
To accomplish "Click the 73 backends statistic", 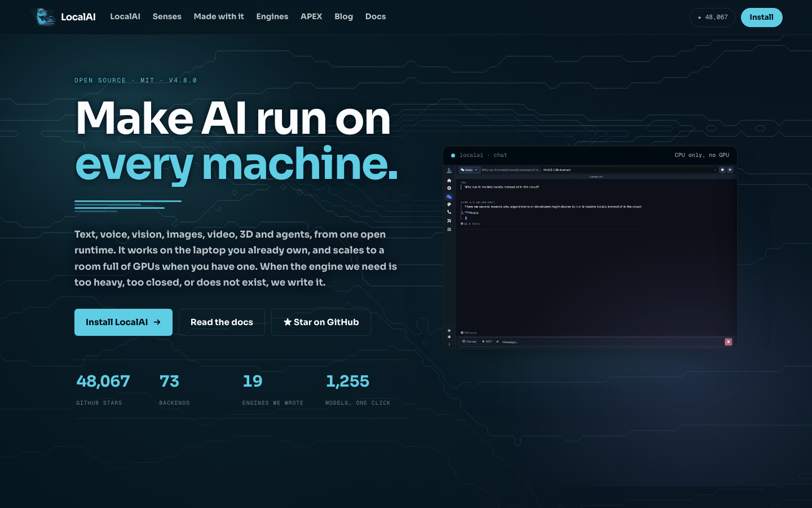I will (x=174, y=389).
